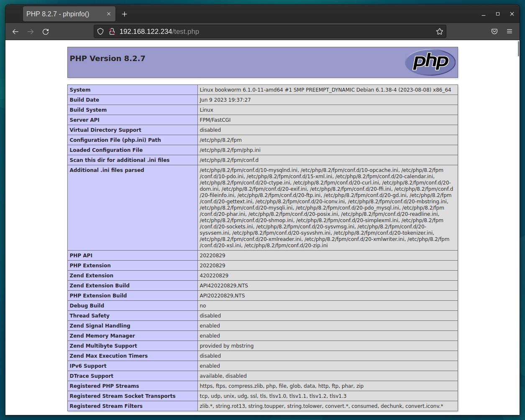Close the phpinfo() tab
This screenshot has width=525, height=420.
[x=109, y=14]
